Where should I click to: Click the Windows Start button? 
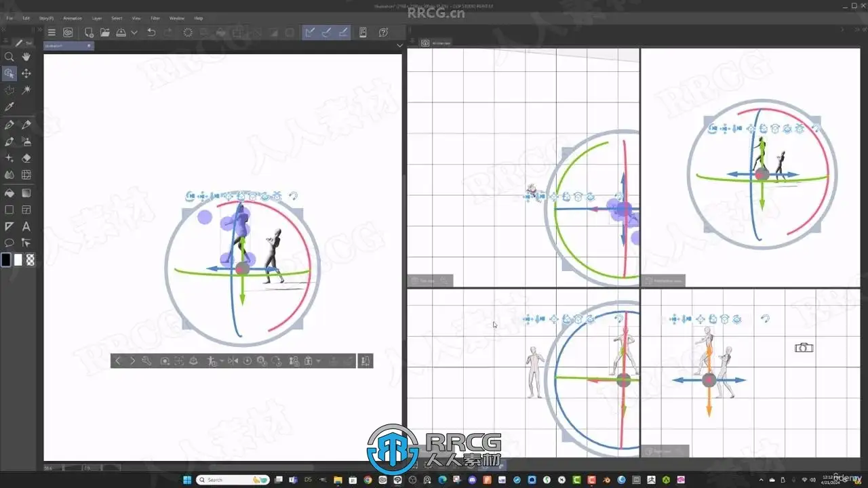tap(186, 480)
